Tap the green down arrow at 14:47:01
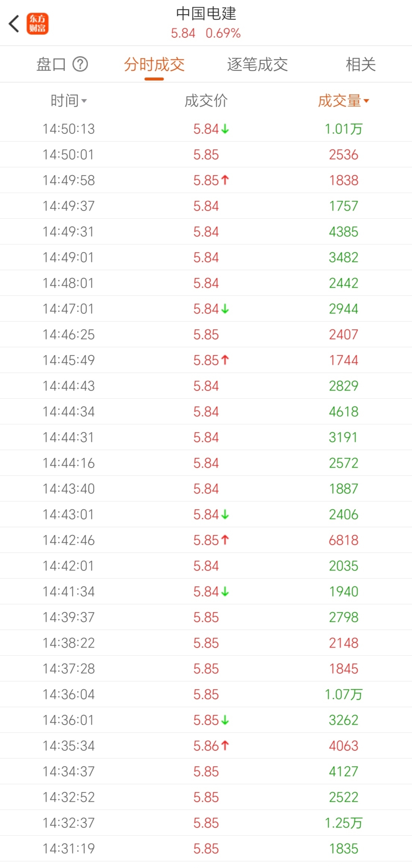 point(225,309)
